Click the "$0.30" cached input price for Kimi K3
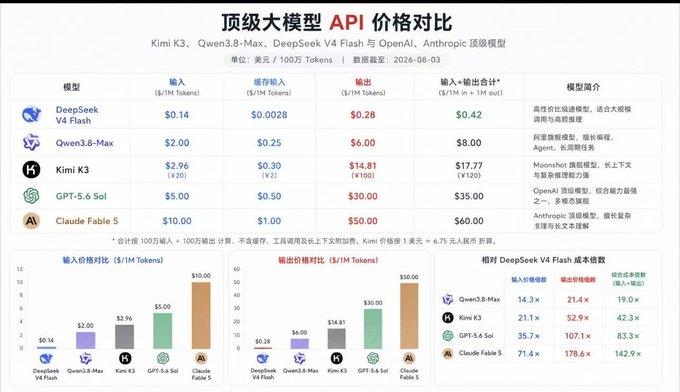Screen dimensions: 680x392 pyautogui.click(x=269, y=166)
